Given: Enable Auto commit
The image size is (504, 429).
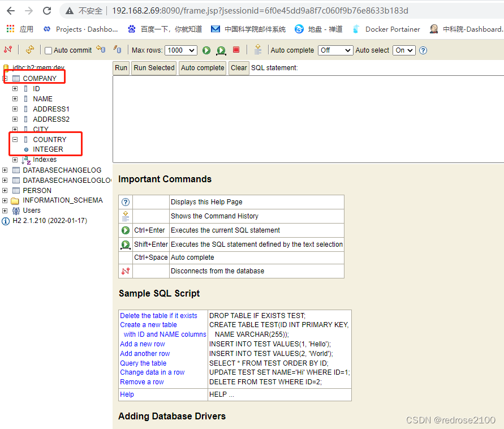Looking at the screenshot, I should pyautogui.click(x=48, y=50).
